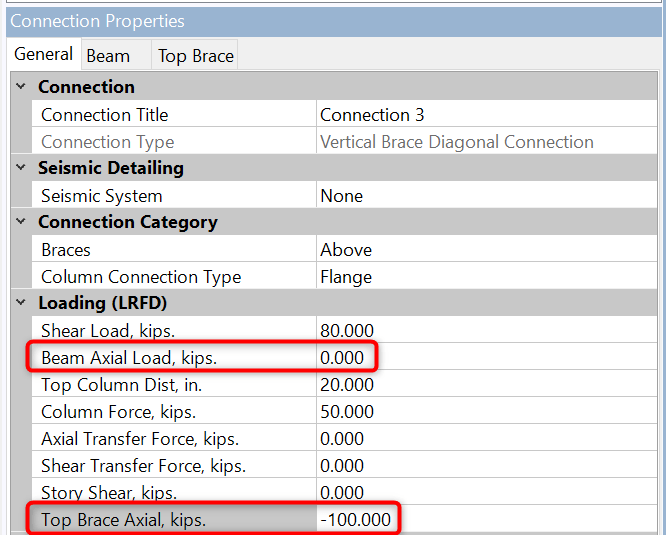
Task: Click the Axial Transfer Force value
Action: [x=486, y=439]
